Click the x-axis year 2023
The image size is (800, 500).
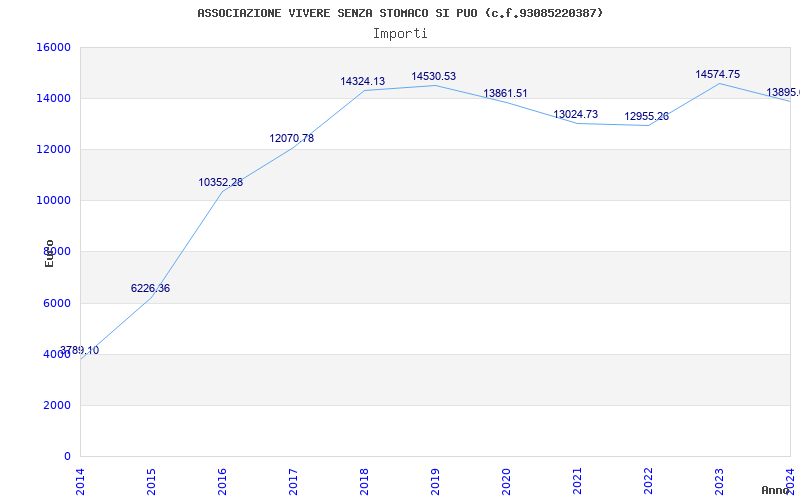click(x=719, y=481)
